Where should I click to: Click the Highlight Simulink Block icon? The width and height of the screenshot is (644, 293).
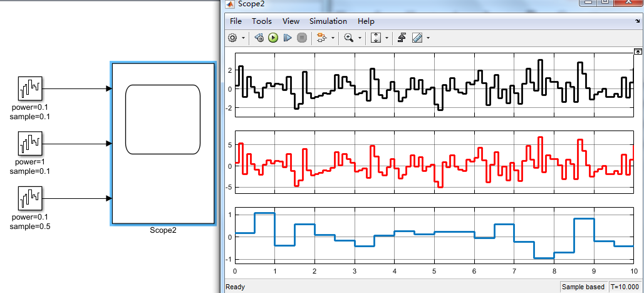click(321, 38)
